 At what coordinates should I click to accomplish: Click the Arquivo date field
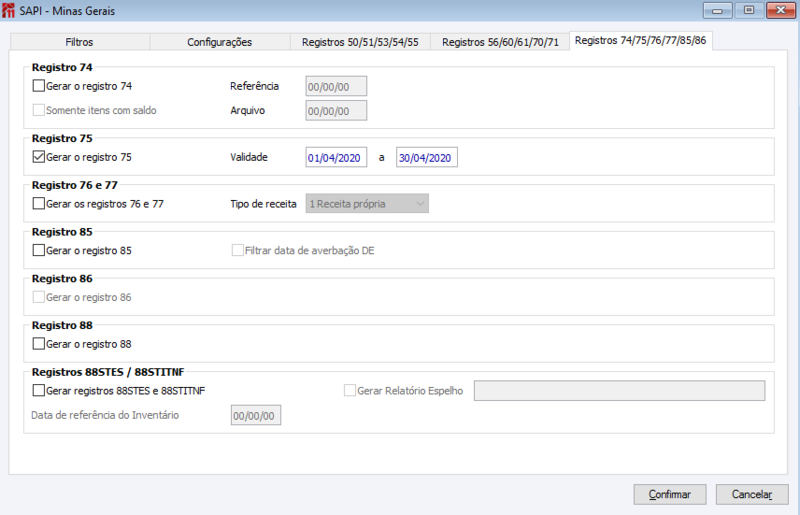tap(336, 111)
